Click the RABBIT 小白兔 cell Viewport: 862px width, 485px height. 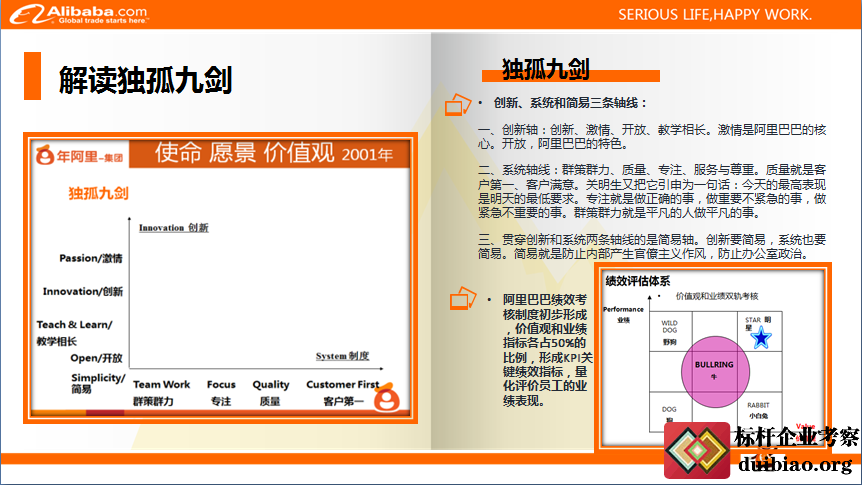point(758,410)
